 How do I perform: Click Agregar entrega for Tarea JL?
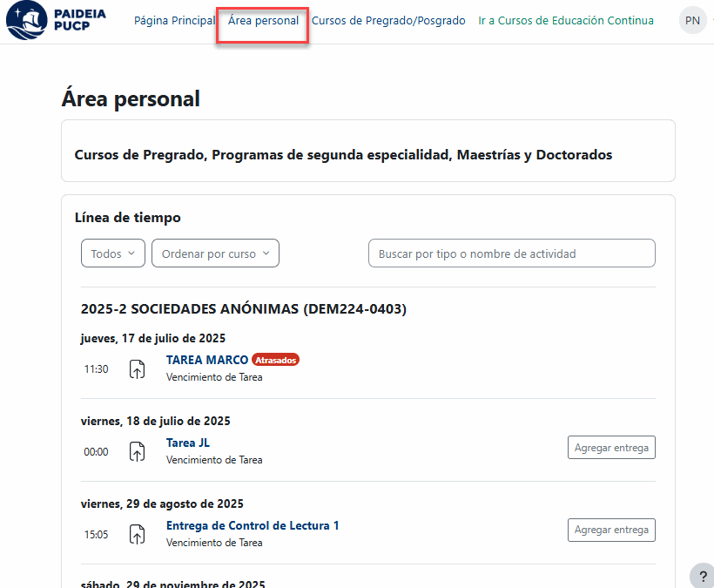(611, 448)
